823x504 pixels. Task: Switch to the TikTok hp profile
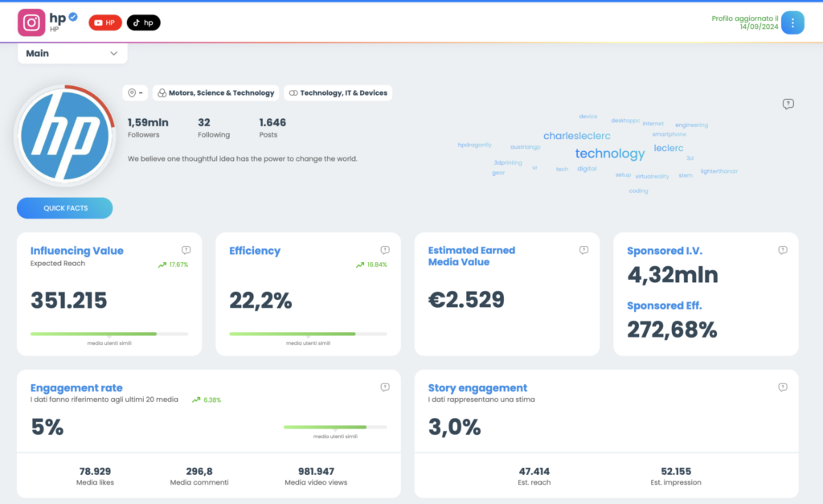143,23
